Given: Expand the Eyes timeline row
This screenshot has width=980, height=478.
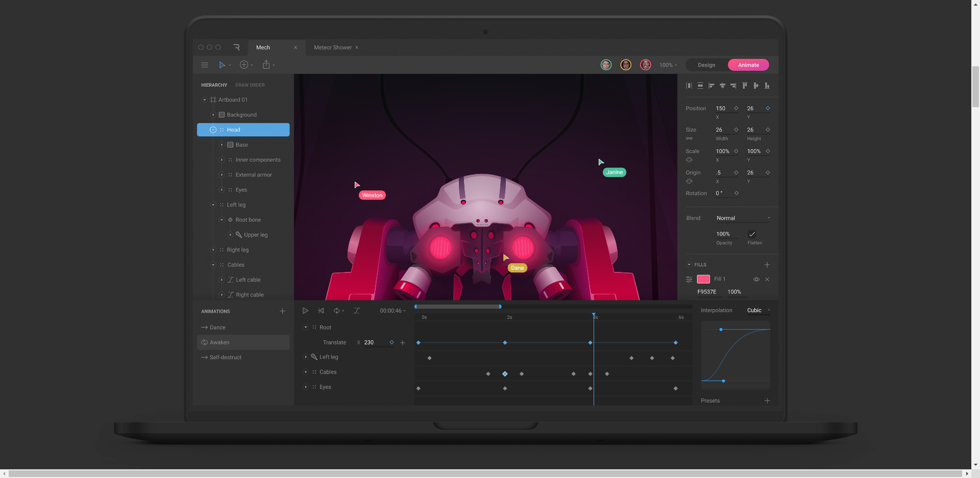Looking at the screenshot, I should (x=306, y=387).
